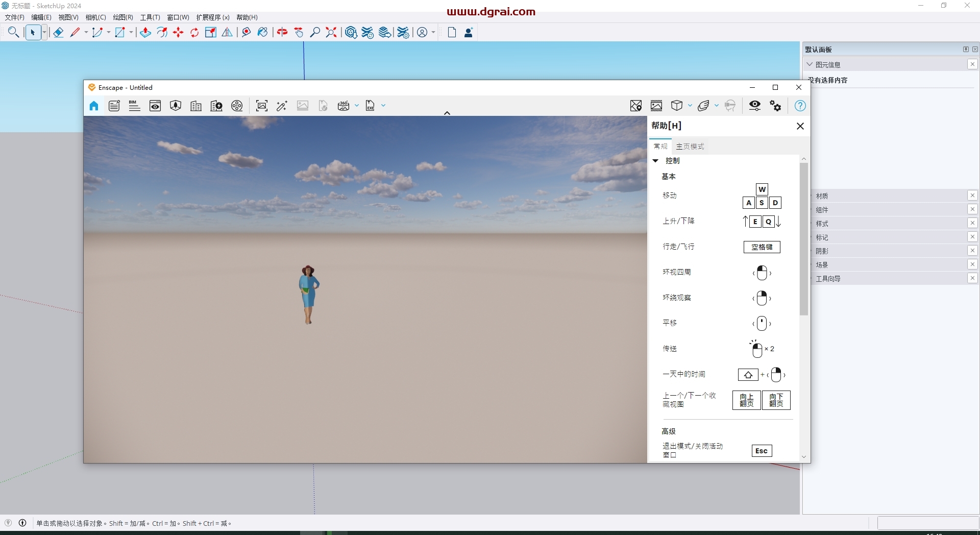The width and height of the screenshot is (980, 535).
Task: Click the add person icon in toolbar
Action: point(469,33)
